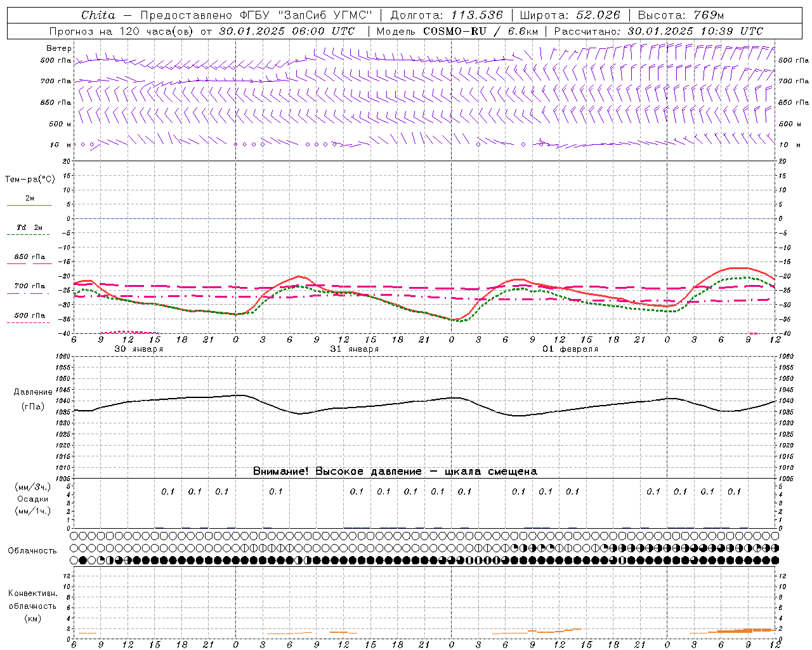Viewport: 812px width, 650px height.
Task: Click the 850 гПа temperature legend entry
Action: click(x=29, y=257)
